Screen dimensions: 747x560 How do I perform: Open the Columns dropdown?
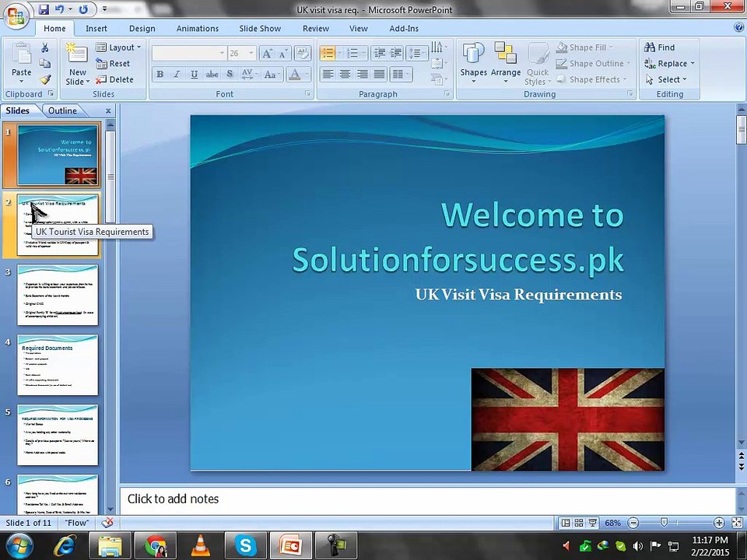tap(400, 74)
